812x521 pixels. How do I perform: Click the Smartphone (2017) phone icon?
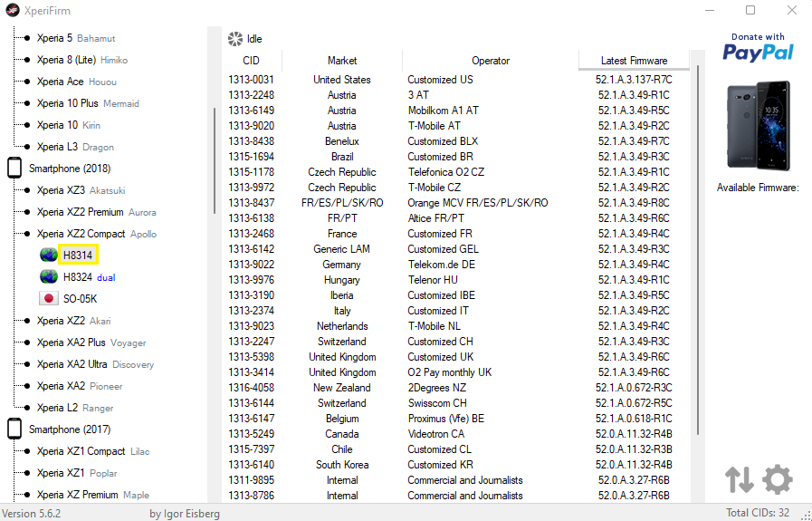tap(14, 429)
